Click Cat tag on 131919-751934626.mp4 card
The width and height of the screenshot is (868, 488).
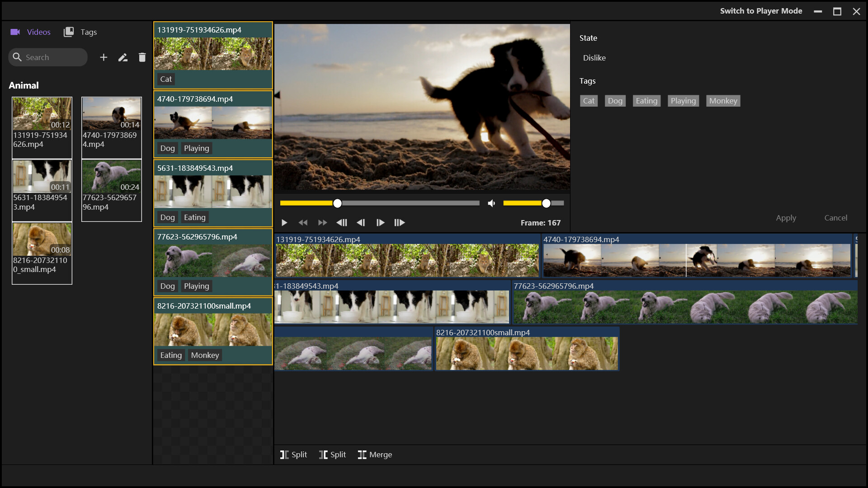pyautogui.click(x=166, y=79)
